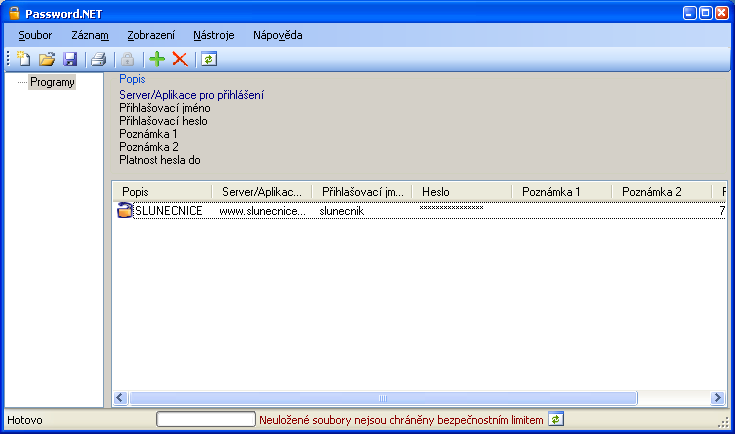Click the Platnost hesla do label

pos(160,160)
